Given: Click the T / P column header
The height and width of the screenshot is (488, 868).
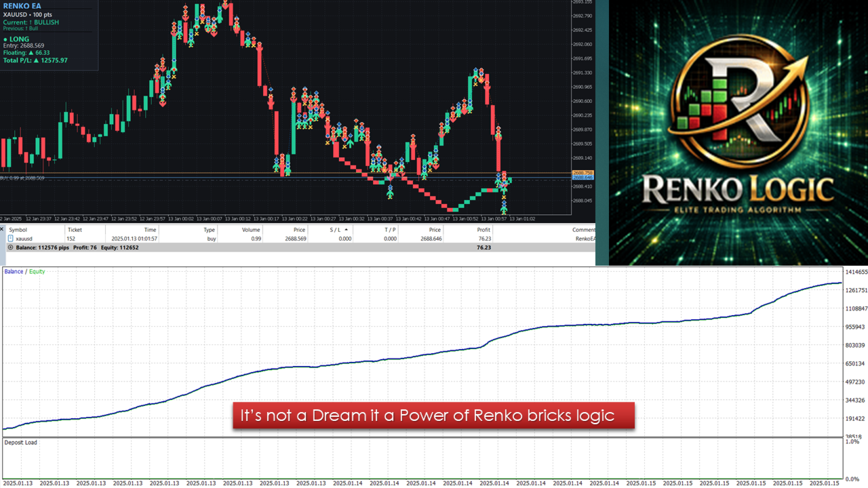Looking at the screenshot, I should point(390,230).
